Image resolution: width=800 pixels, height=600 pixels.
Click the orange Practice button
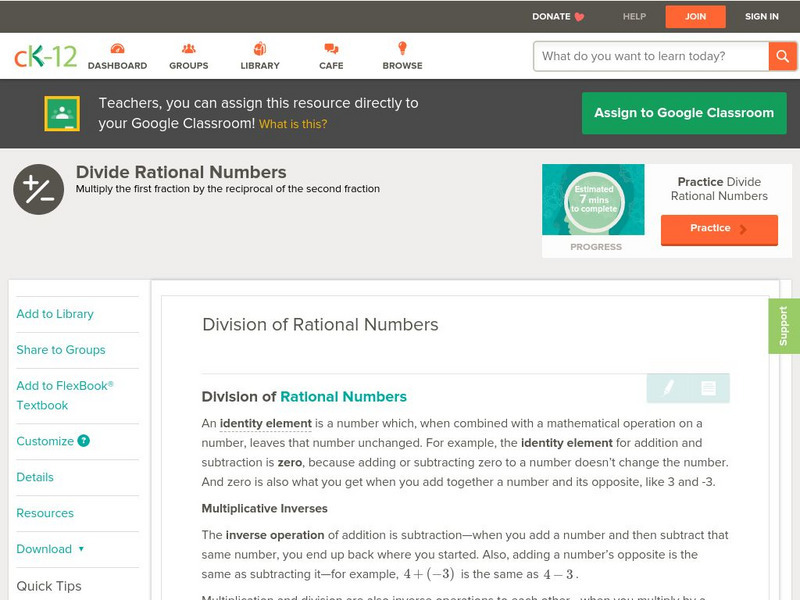[x=718, y=229]
